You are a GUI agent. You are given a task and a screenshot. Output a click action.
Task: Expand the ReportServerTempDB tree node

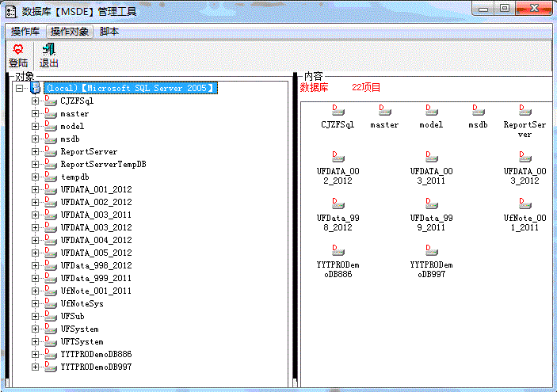[35, 165]
